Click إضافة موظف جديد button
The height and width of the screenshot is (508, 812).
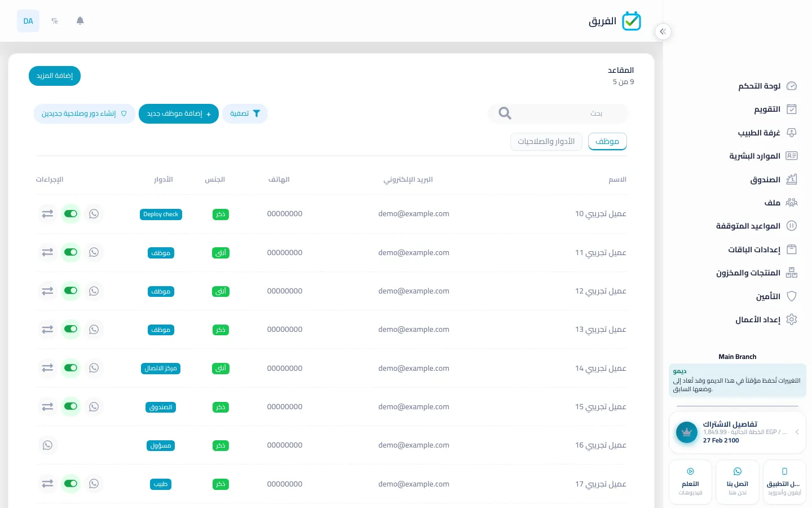coord(179,113)
